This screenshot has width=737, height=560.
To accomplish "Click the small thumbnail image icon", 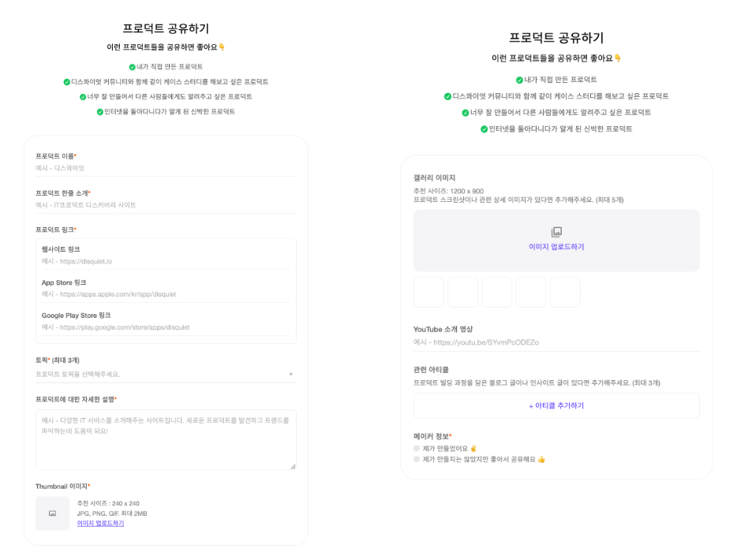I will pos(52,513).
